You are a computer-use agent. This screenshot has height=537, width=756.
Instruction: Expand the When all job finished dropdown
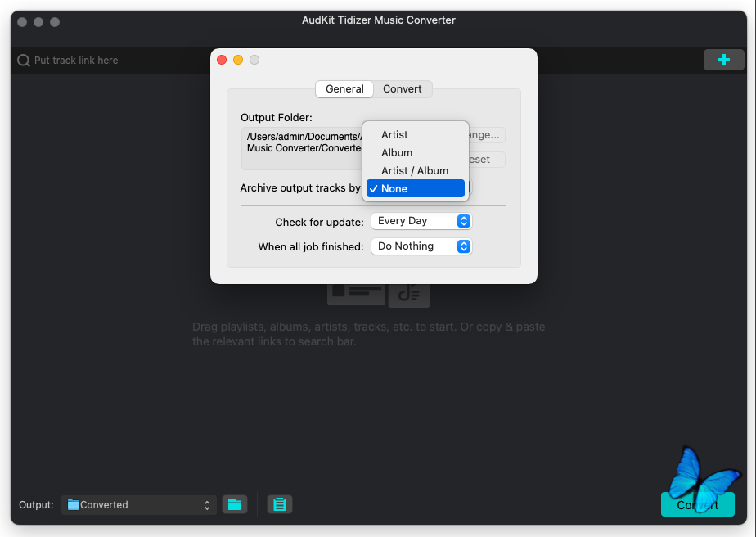pos(421,246)
